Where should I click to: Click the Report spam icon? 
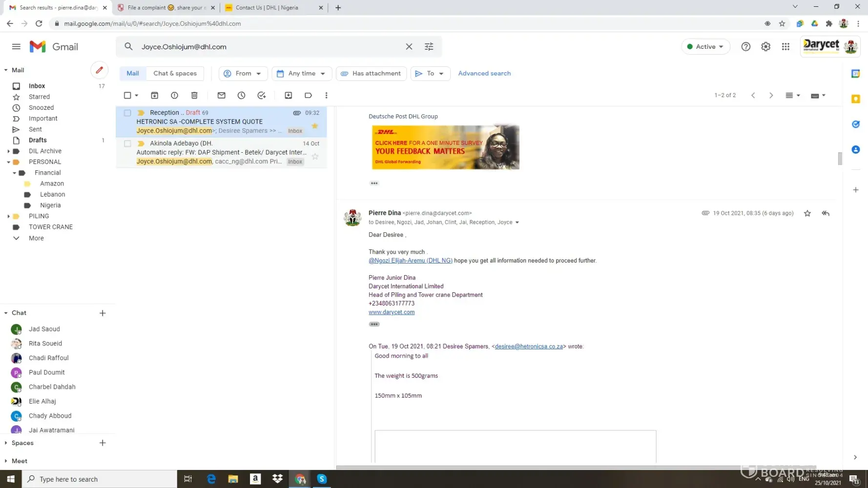(174, 96)
